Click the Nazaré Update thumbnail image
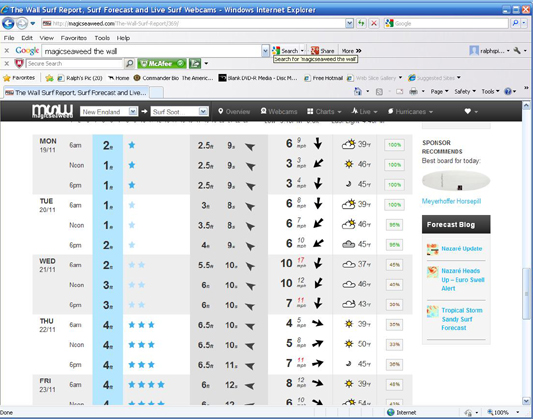533x419 pixels. click(432, 249)
